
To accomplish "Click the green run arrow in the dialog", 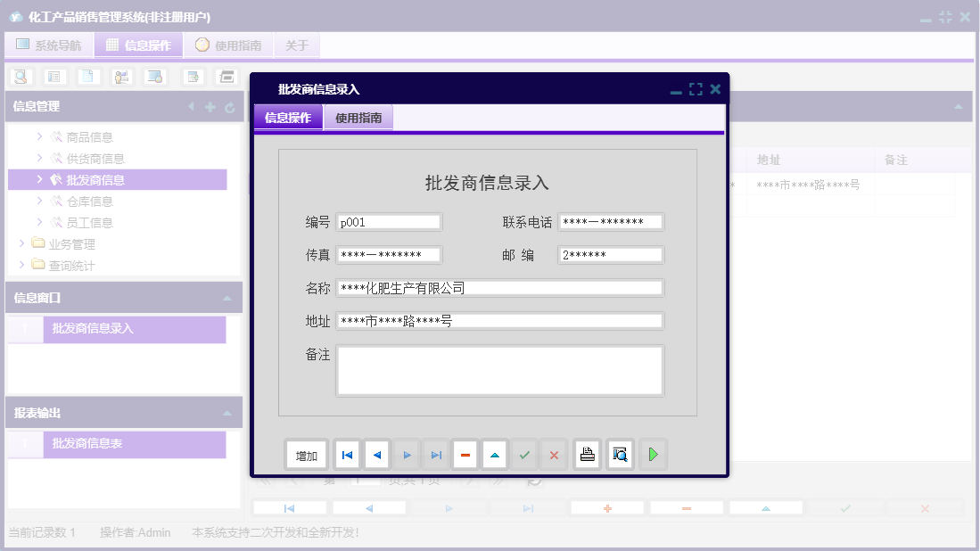I will click(x=653, y=454).
